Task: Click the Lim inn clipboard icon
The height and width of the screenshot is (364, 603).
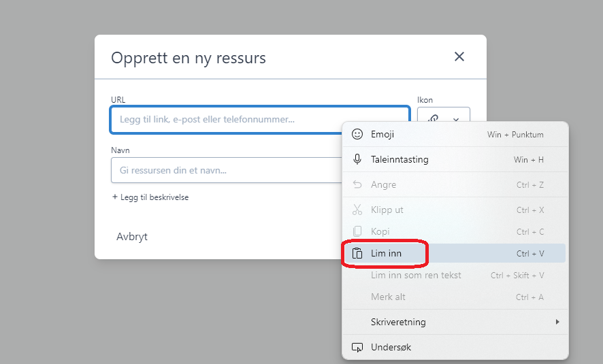Action: click(357, 254)
